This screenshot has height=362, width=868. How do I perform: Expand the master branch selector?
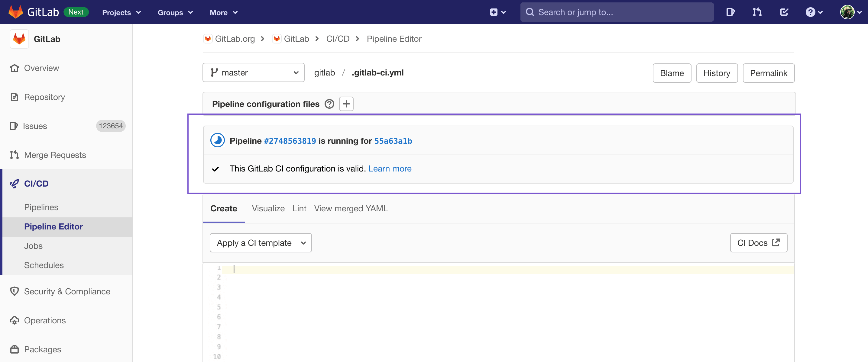(x=253, y=72)
